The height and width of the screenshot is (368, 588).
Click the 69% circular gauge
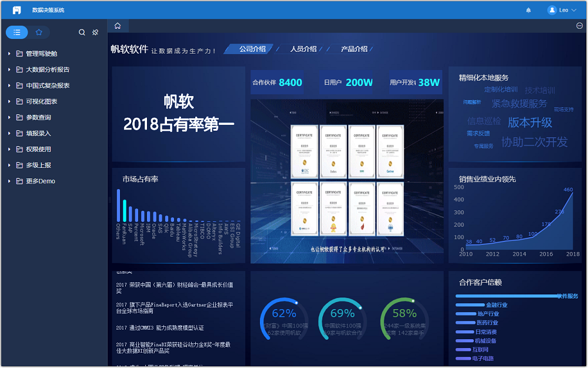(x=343, y=319)
